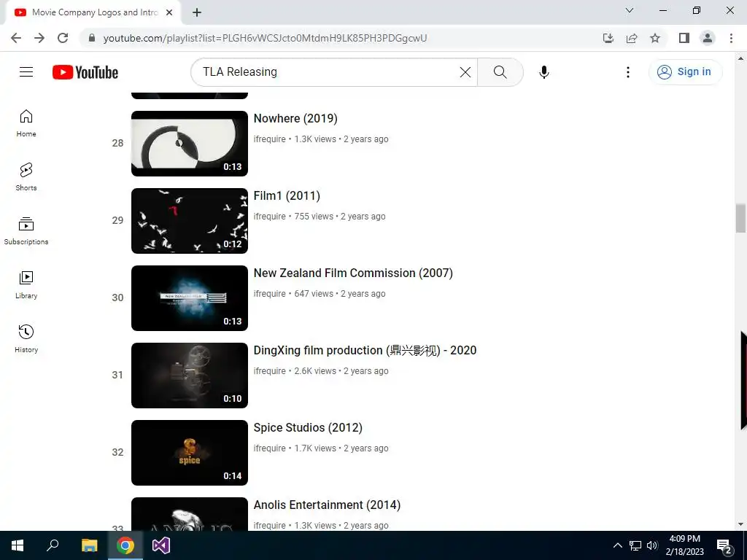Go to Home in the sidebar
The width and height of the screenshot is (747, 560).
[x=26, y=123]
